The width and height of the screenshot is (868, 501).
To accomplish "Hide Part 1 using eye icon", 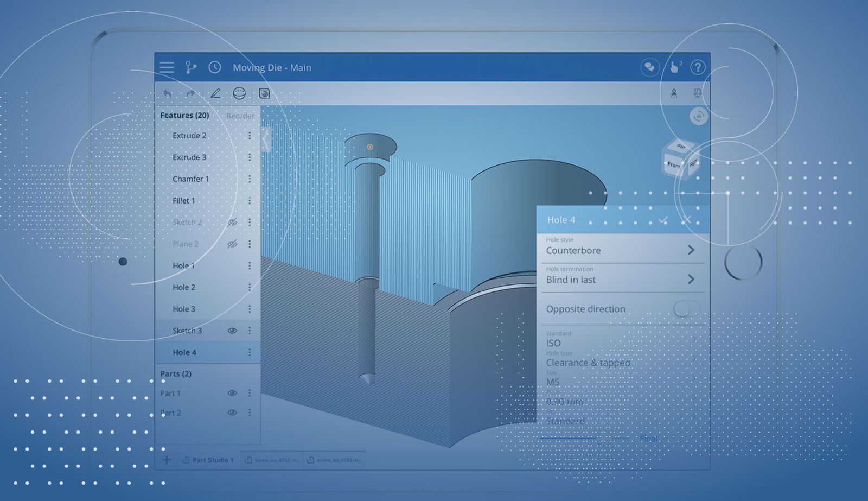I will (232, 393).
